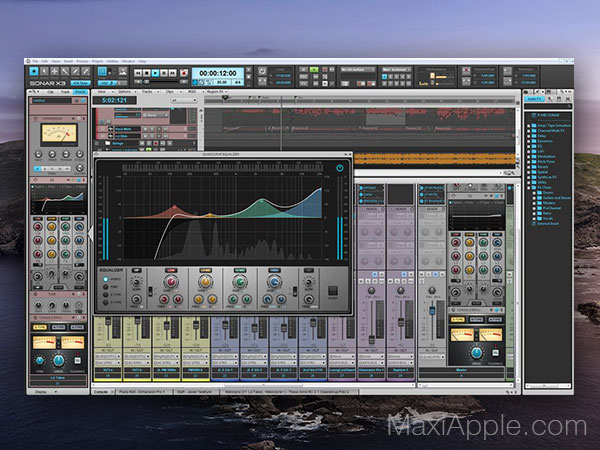Open the Track view MIDI dropdown
Screen dimensions: 600x450
point(194,92)
